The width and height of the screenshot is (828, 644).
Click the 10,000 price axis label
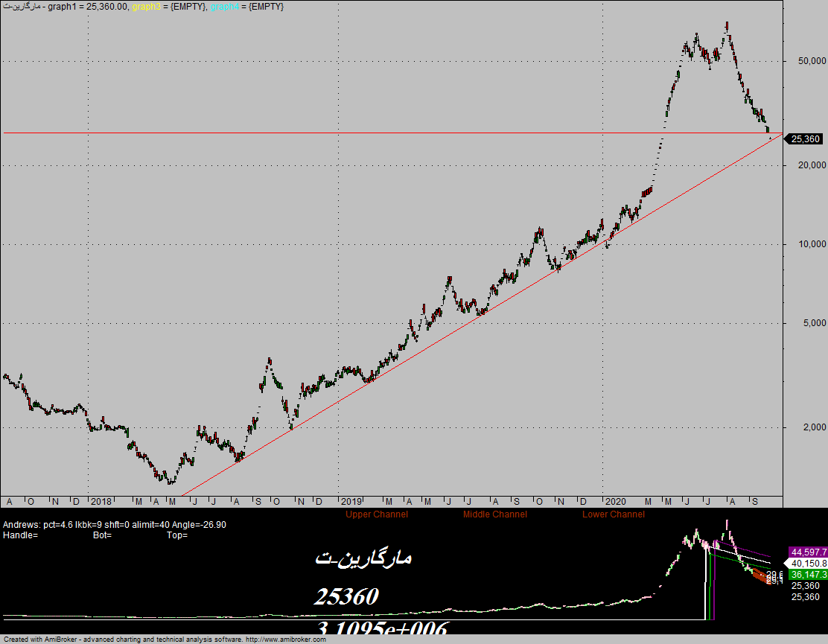tap(812, 244)
